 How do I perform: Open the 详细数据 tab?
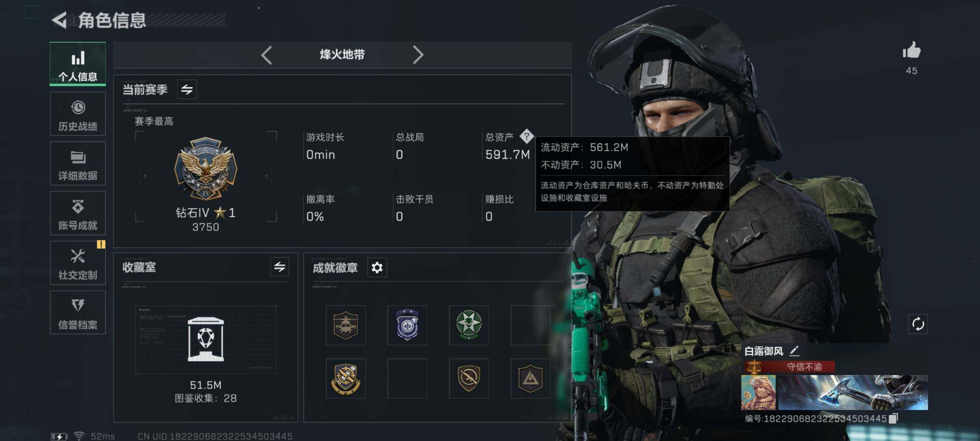78,164
